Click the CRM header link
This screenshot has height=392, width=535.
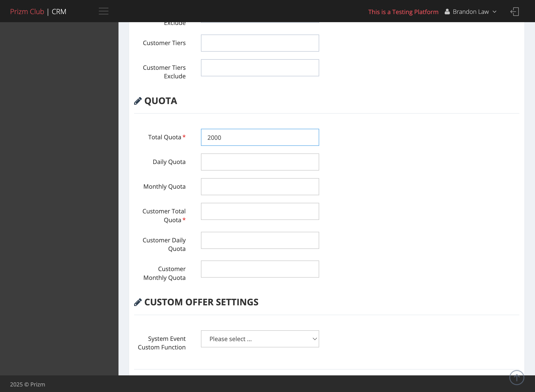pyautogui.click(x=59, y=12)
